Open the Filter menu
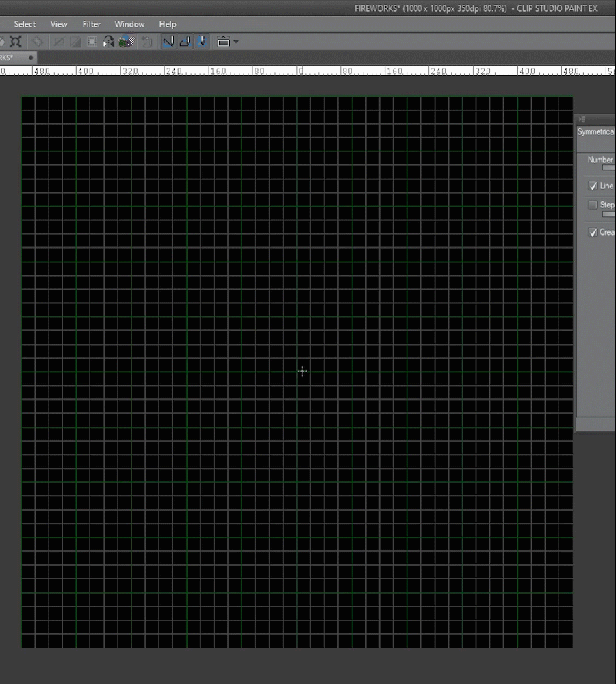 point(91,24)
